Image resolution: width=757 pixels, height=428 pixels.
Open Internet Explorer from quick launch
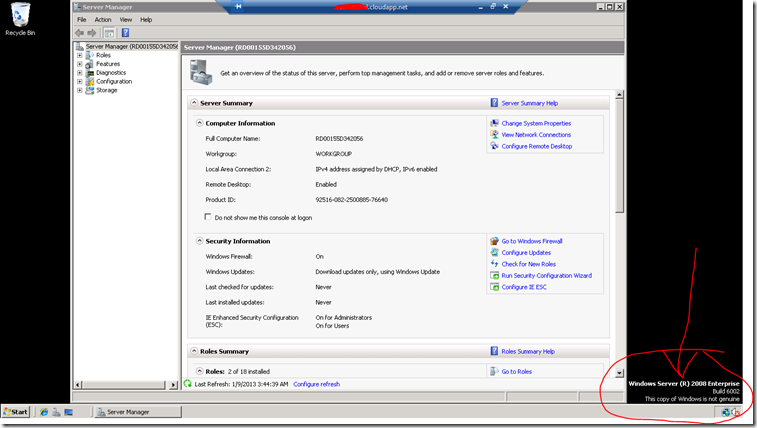[x=44, y=412]
